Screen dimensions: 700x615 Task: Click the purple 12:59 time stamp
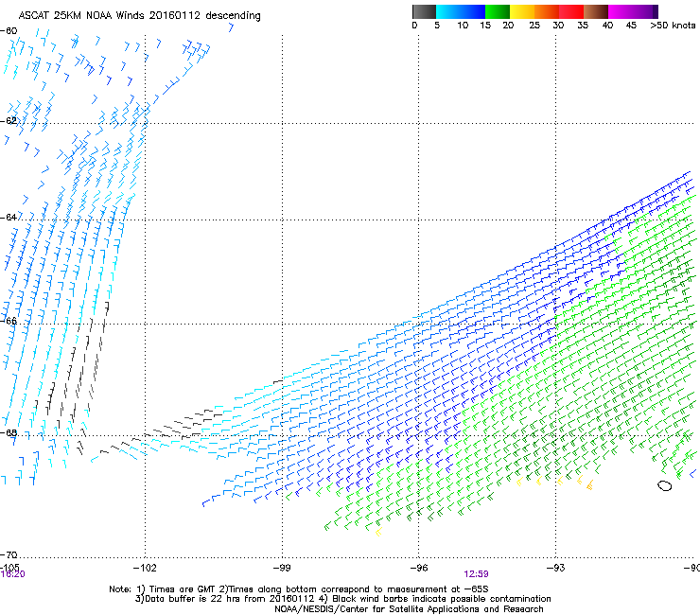tap(476, 574)
